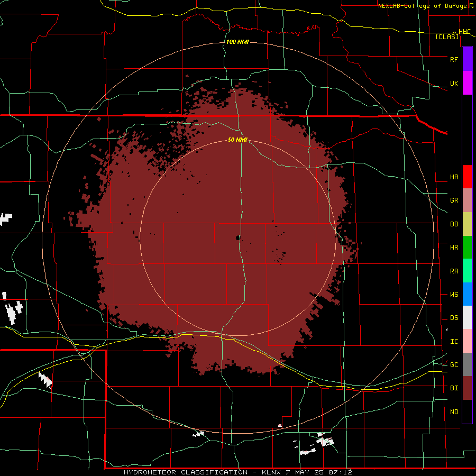The height and width of the screenshot is (476, 476).
Task: Click the IC legend label
Action: click(454, 342)
